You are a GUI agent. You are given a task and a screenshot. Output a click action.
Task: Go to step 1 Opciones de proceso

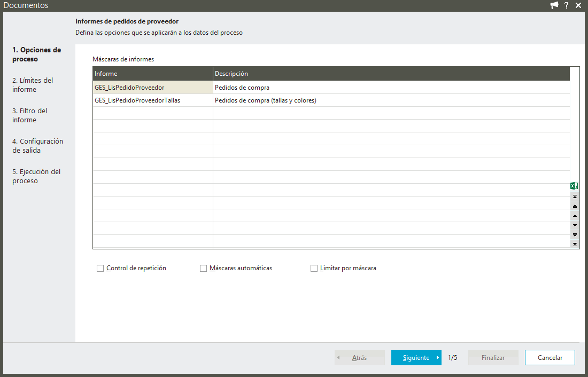click(x=37, y=54)
